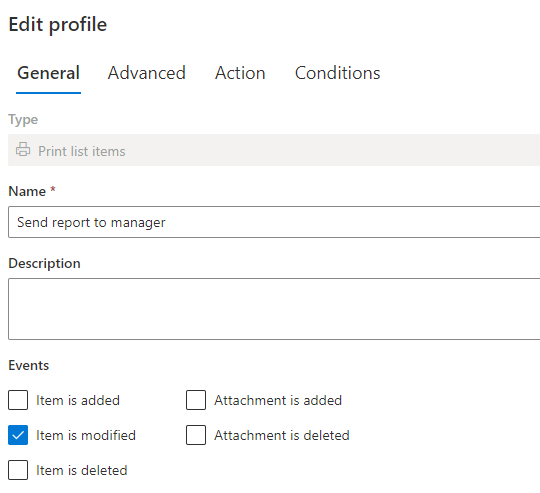This screenshot has width=540, height=493.
Task: Click the 'Item is modified' label text
Action: (x=86, y=436)
